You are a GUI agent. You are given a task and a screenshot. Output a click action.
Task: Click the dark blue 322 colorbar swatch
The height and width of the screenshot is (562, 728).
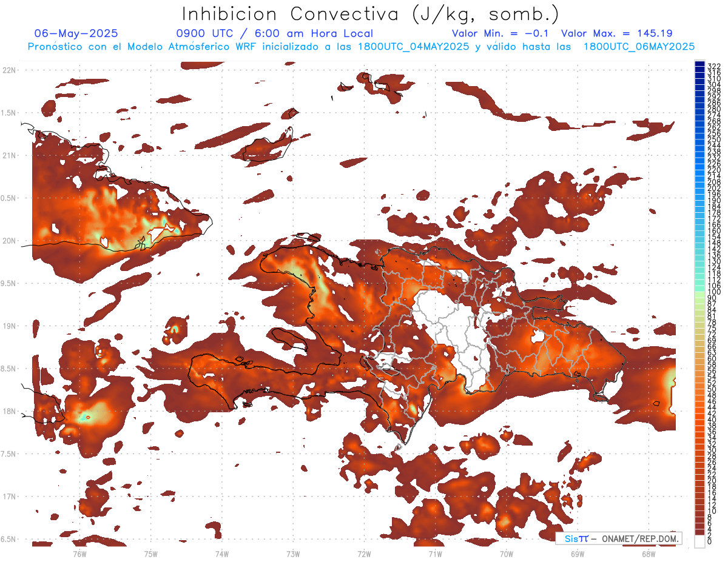pyautogui.click(x=699, y=64)
